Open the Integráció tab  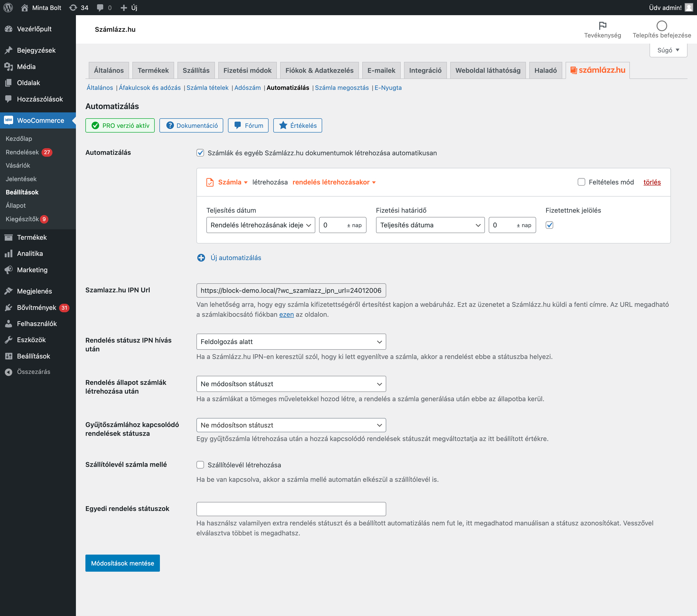point(425,71)
